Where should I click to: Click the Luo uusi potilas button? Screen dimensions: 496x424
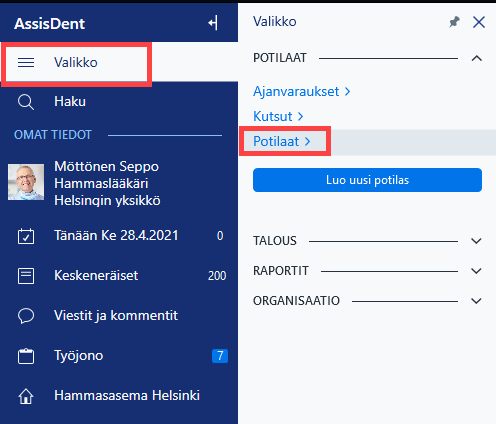coord(367,180)
